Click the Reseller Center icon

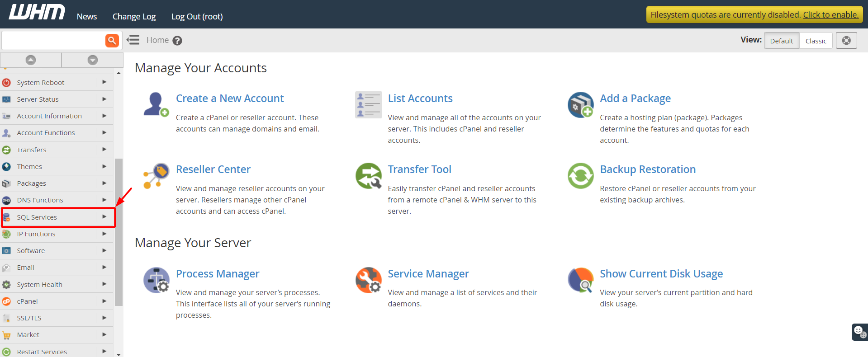coord(156,175)
